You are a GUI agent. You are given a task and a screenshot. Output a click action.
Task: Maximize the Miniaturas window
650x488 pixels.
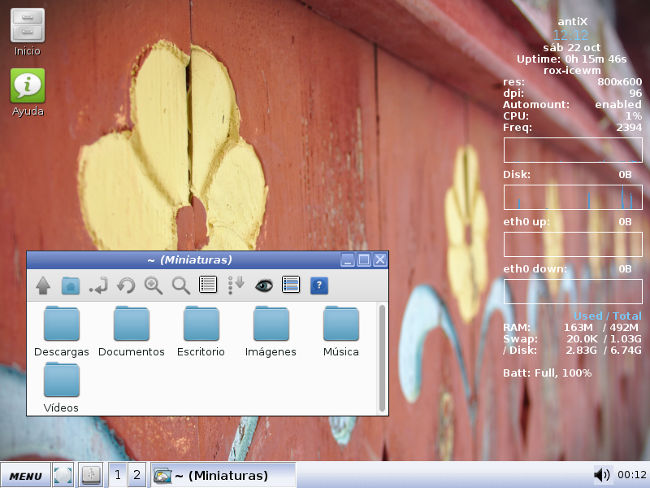coord(364,260)
